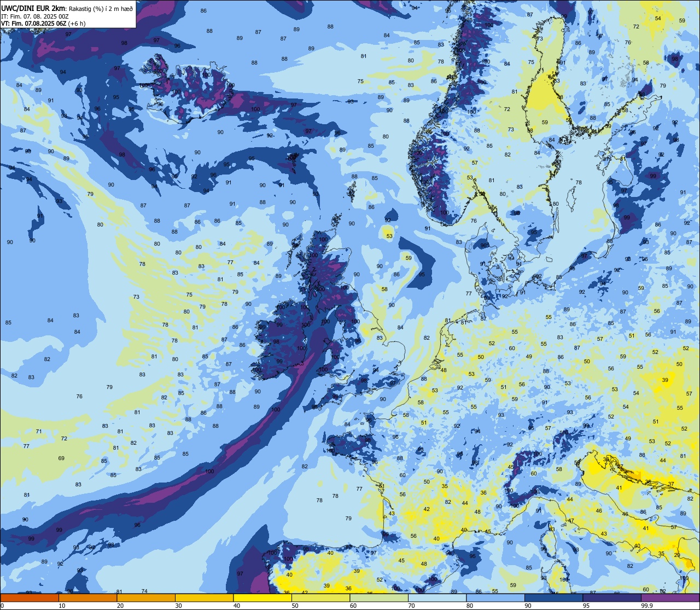This screenshot has height=610, width=700.
Task: Pick the 70–80 pale blue legend swatch
Action: click(437, 597)
